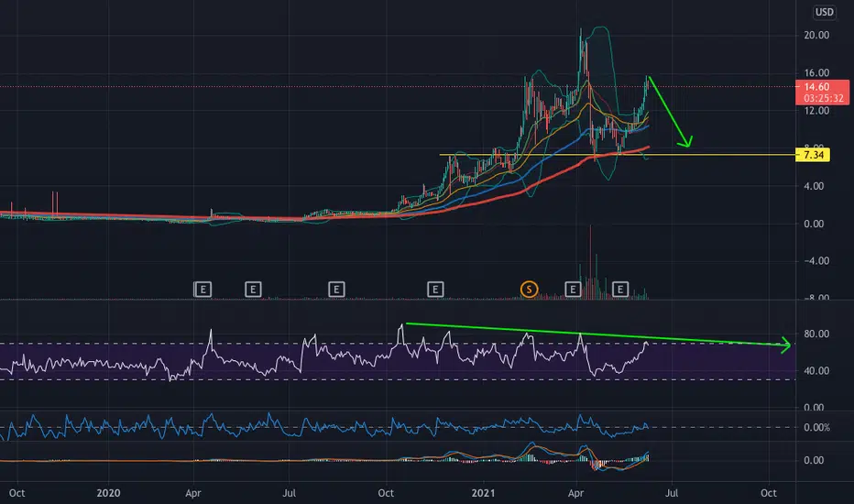This screenshot has width=854, height=504.
Task: Select the yellow 7.34 price line label
Action: pyautogui.click(x=813, y=155)
